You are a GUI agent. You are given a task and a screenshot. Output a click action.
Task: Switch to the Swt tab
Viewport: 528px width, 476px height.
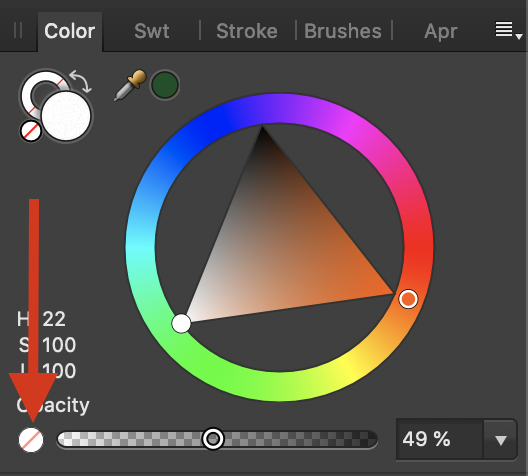(x=152, y=31)
